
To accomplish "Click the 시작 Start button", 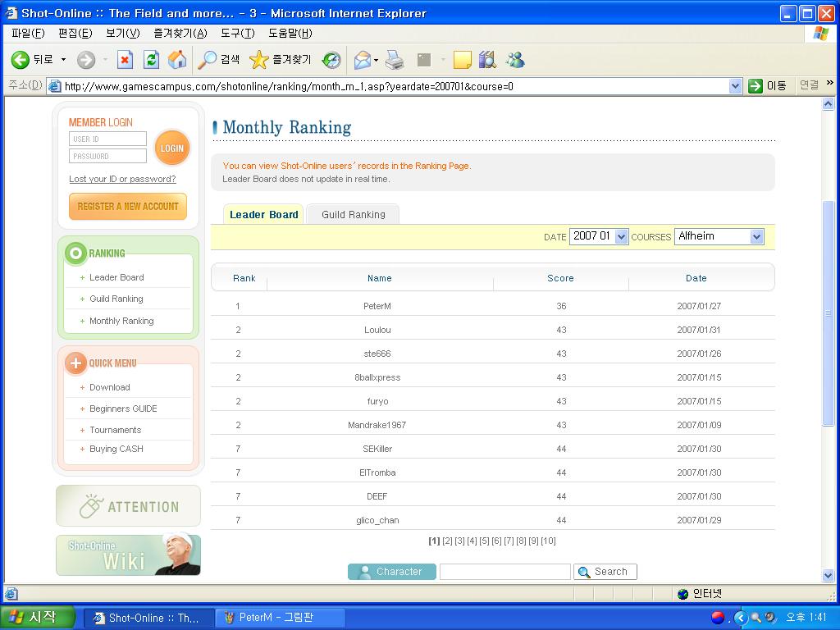I will pyautogui.click(x=38, y=618).
